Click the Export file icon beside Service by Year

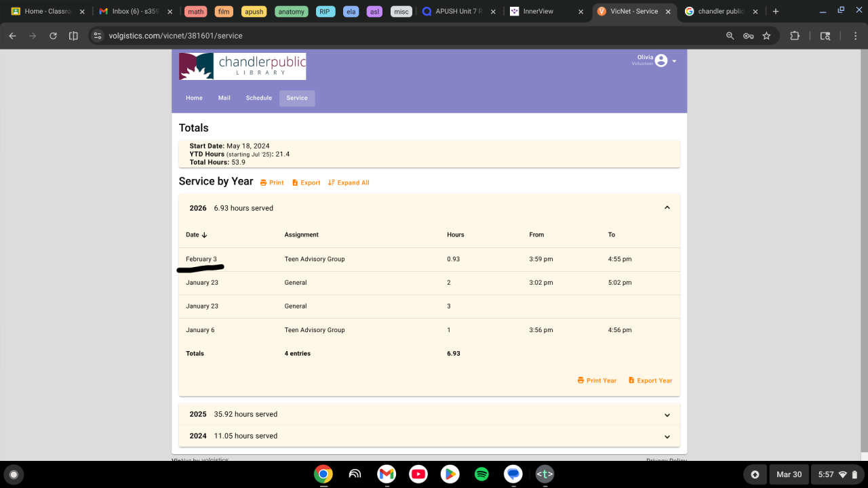295,183
